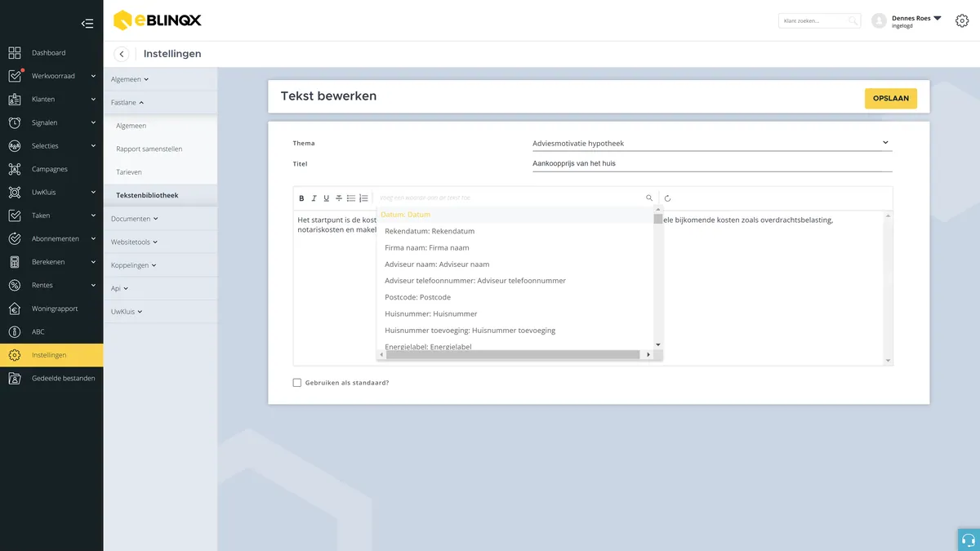Screen dimensions: 980x551
Task: Click the eBLINQX logo
Action: (158, 20)
